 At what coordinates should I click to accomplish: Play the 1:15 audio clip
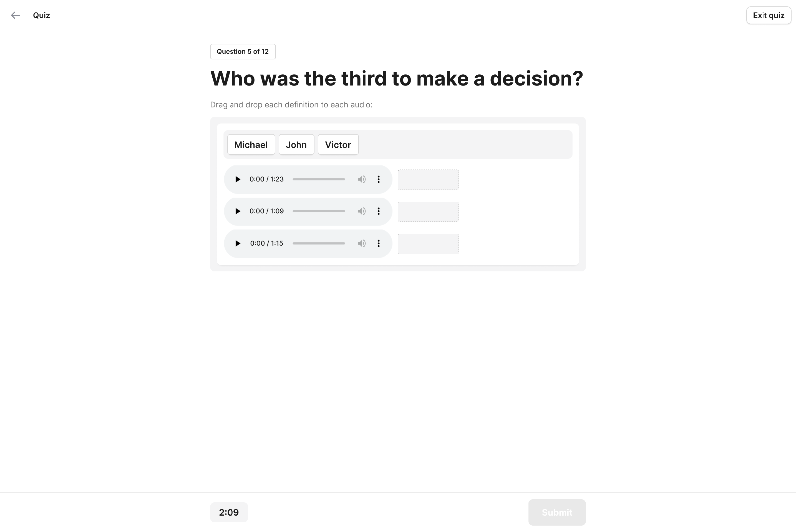[237, 243]
